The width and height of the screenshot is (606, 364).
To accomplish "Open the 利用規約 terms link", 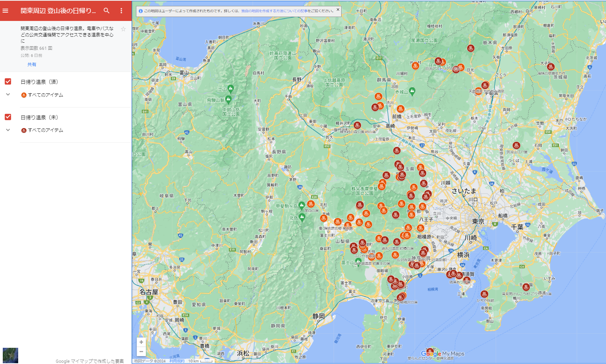I will click(x=177, y=361).
